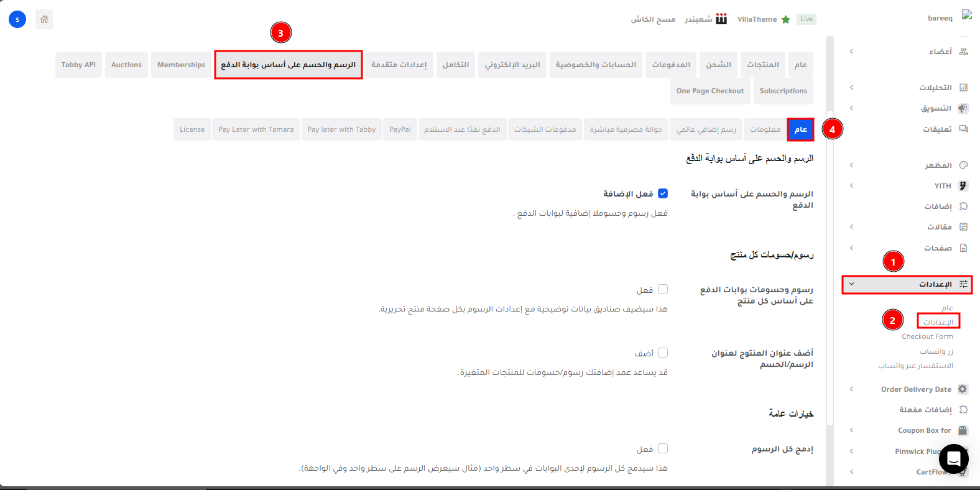The height and width of the screenshot is (490, 980).
Task: Click the members icon in sidebar
Action: [963, 52]
